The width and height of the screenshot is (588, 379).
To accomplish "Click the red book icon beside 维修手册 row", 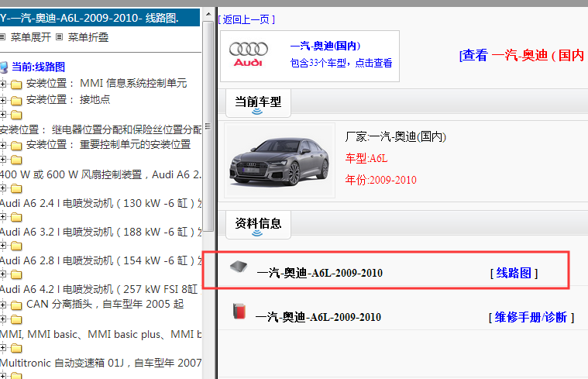I will (239, 311).
